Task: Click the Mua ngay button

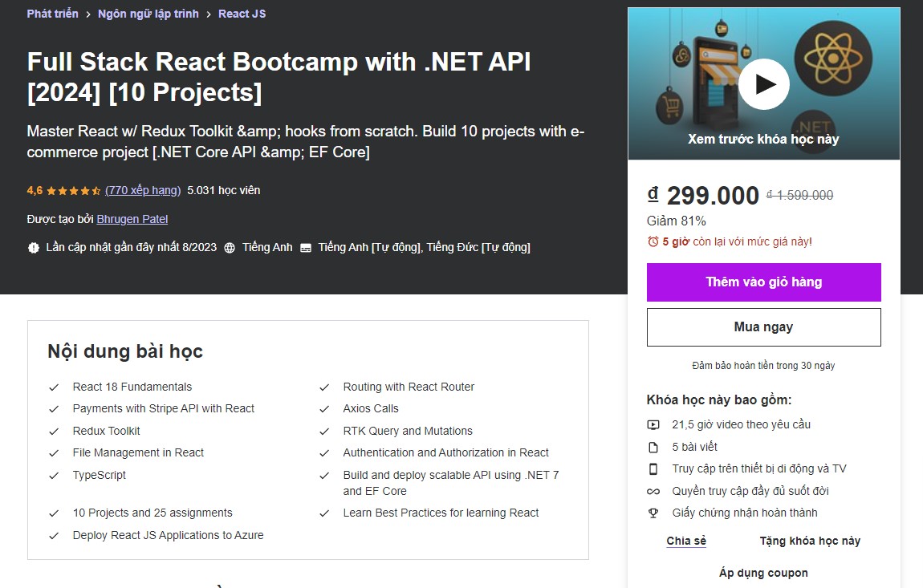Action: click(763, 327)
